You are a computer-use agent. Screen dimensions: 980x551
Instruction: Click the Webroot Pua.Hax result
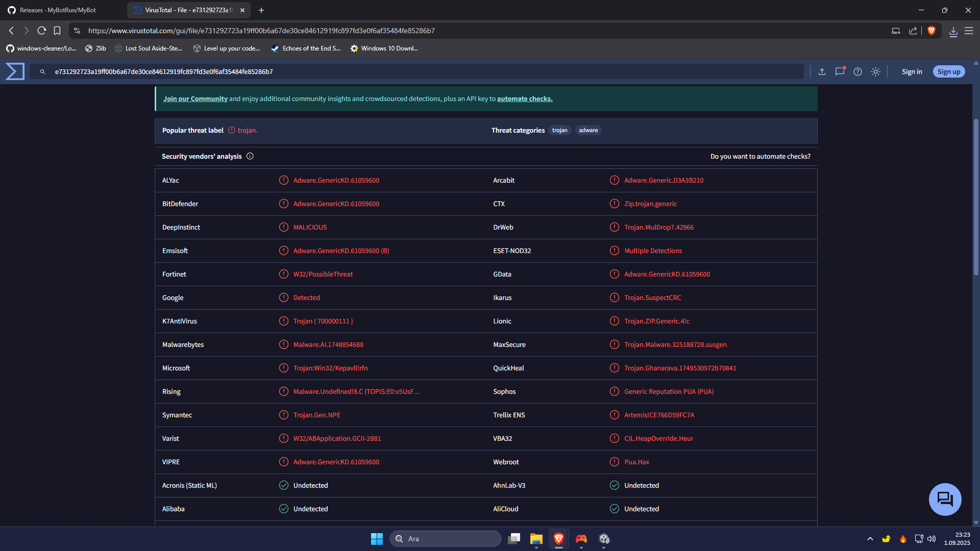pos(636,462)
